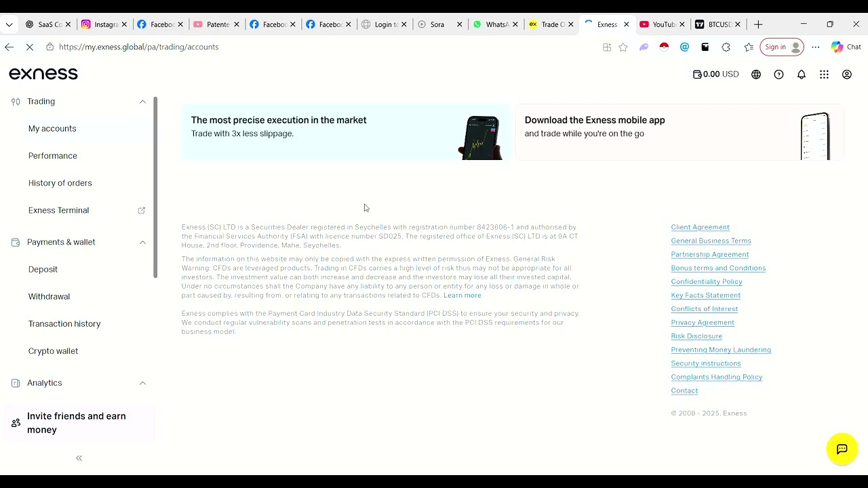Viewport: 868px width, 488px height.
Task: Open Performance in the sidebar
Action: [53, 156]
